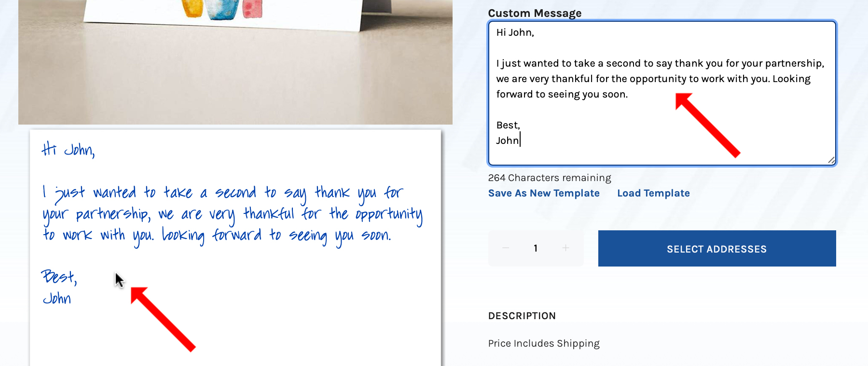Click the 'Price Includes Shipping' text
This screenshot has width=868, height=366.
[x=544, y=343]
